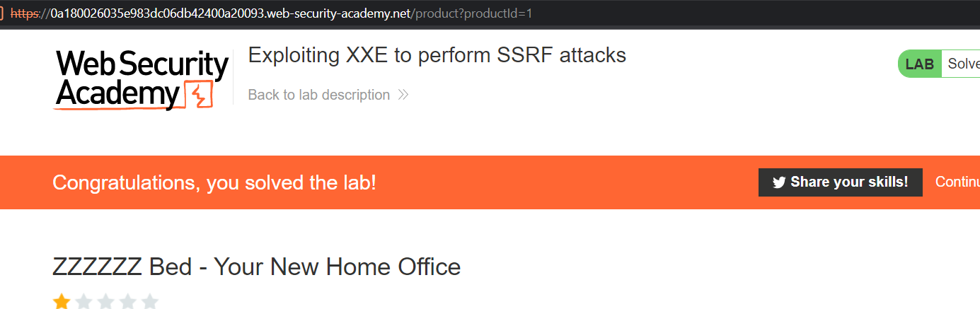
Task: Click the Web Security Academy logo
Action: (142, 80)
